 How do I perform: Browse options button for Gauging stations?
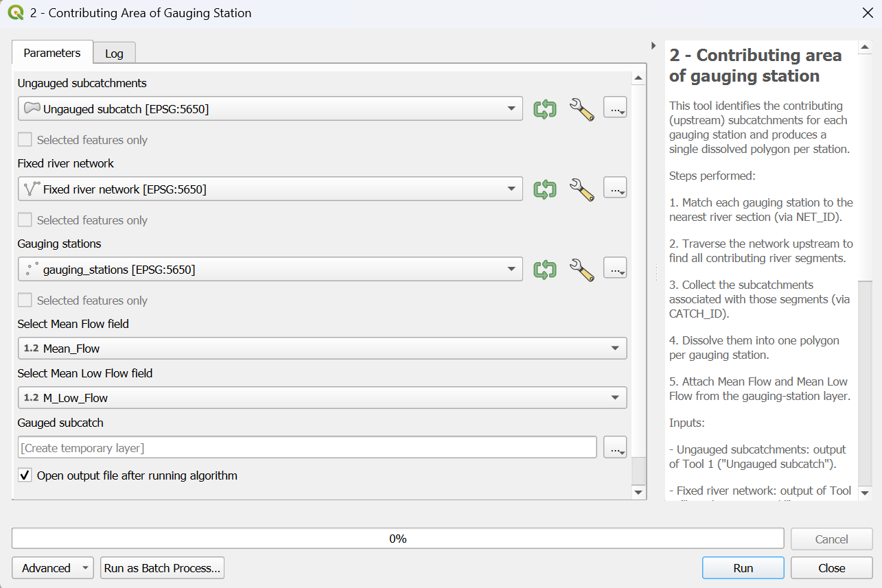(x=615, y=269)
